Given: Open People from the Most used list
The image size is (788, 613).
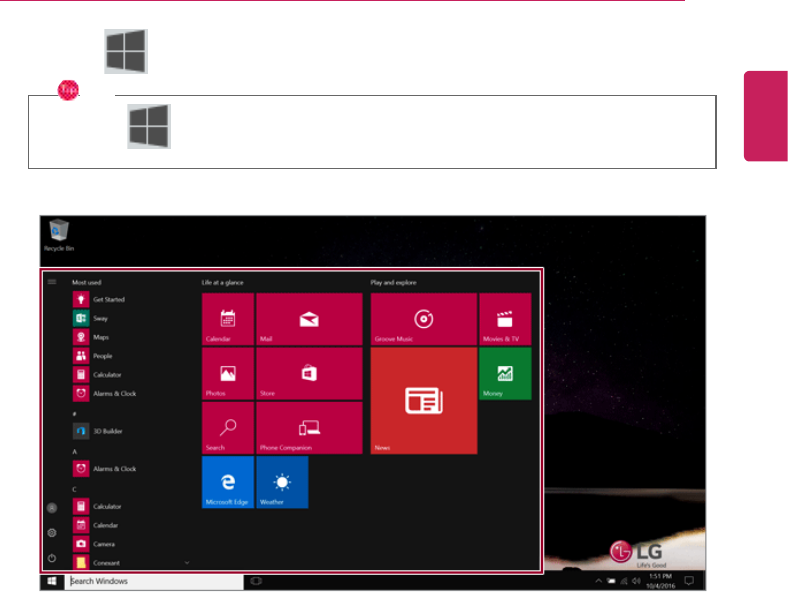Looking at the screenshot, I should coord(93,356).
